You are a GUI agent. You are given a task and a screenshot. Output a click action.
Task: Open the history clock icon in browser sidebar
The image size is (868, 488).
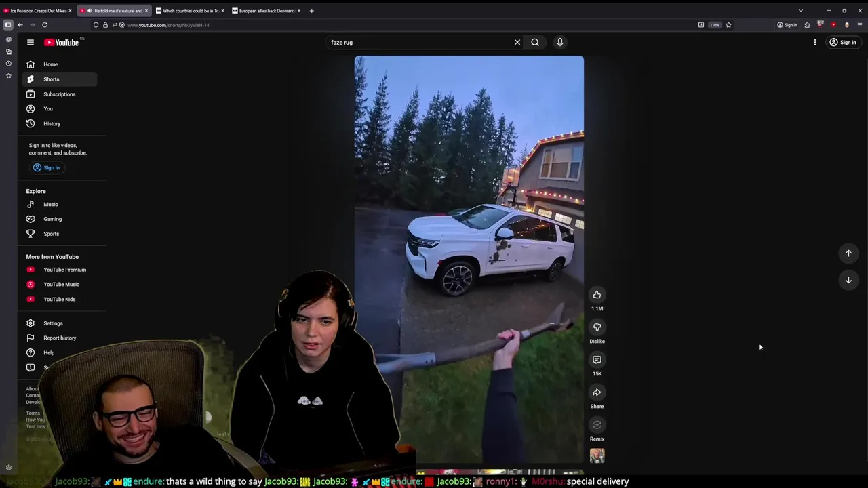point(9,64)
